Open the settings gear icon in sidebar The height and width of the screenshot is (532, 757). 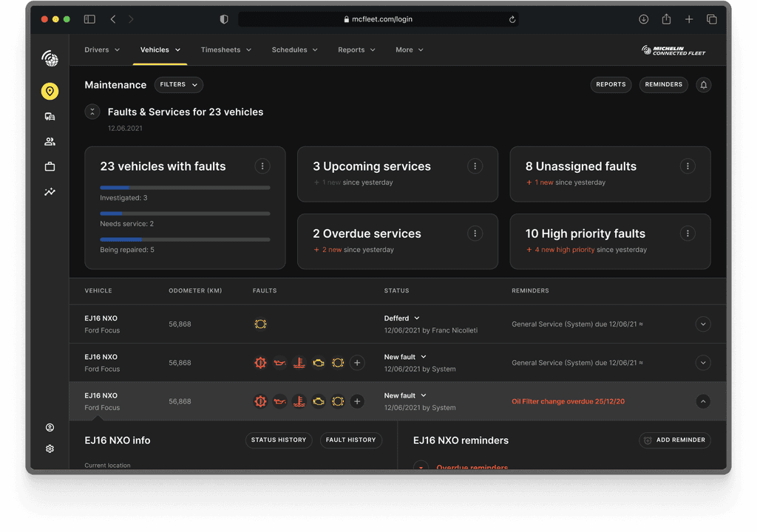(50, 449)
